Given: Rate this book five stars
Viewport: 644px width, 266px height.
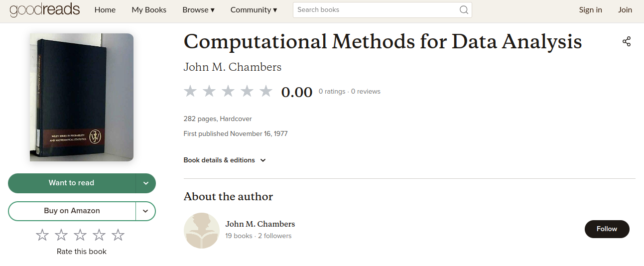Looking at the screenshot, I should (118, 235).
